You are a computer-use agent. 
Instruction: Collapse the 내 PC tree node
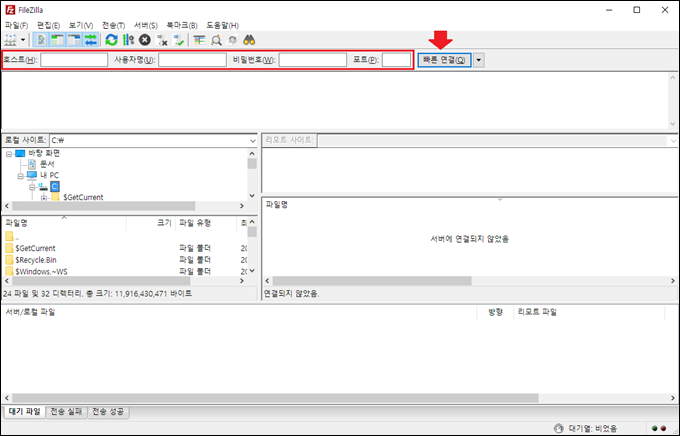pyautogui.click(x=20, y=176)
